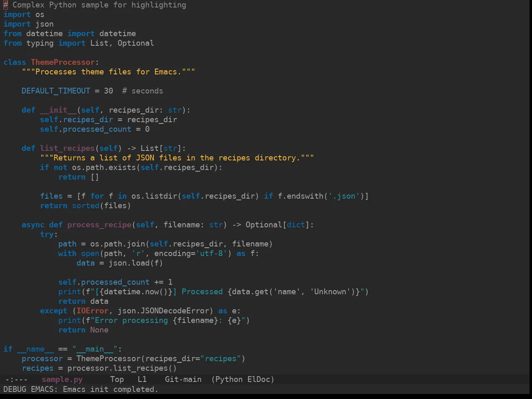Click the 'return []' statement
Screen dimensions: 532x399
click(x=79, y=177)
